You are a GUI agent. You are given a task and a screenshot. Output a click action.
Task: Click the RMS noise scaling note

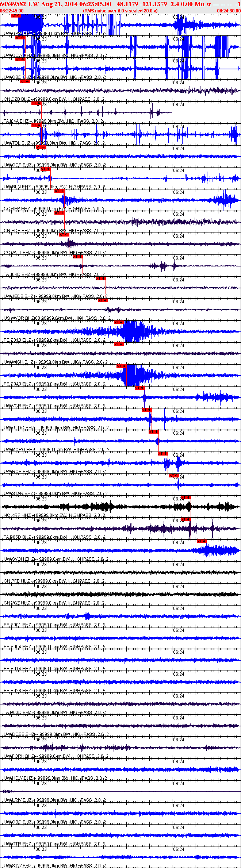(120, 11)
